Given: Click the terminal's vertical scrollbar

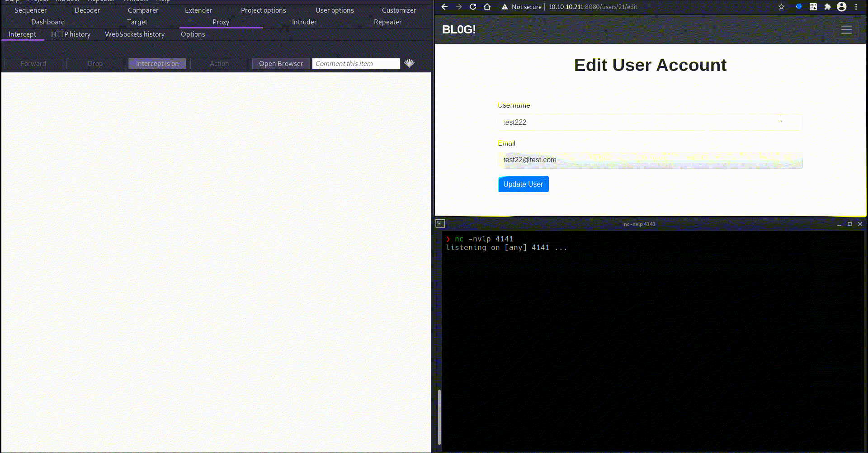Looking at the screenshot, I should (x=439, y=416).
